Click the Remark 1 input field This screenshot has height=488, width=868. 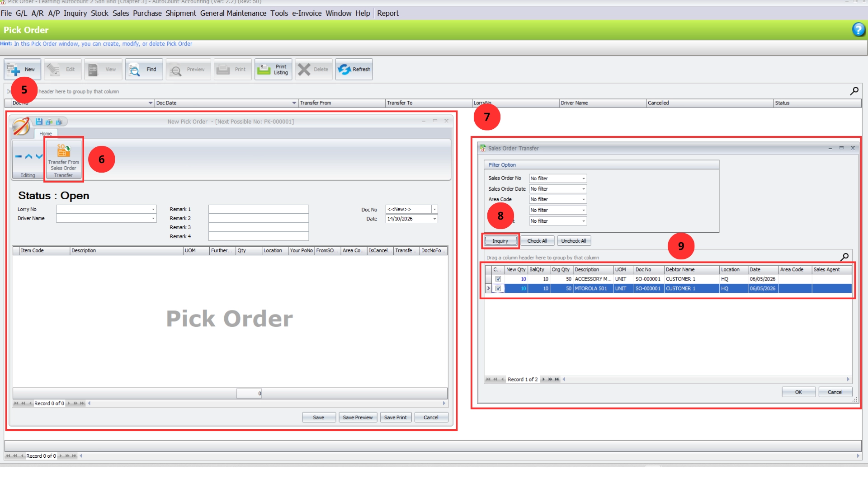(258, 209)
